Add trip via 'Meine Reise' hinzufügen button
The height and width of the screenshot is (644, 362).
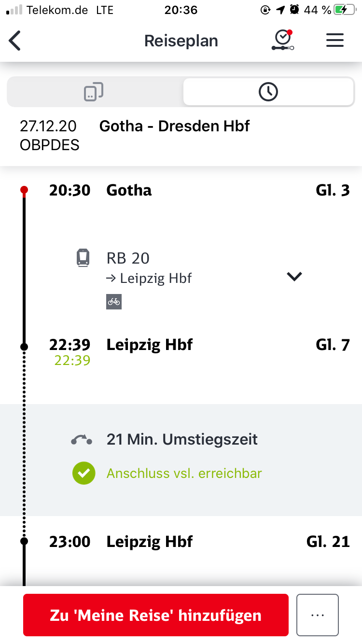[155, 615]
